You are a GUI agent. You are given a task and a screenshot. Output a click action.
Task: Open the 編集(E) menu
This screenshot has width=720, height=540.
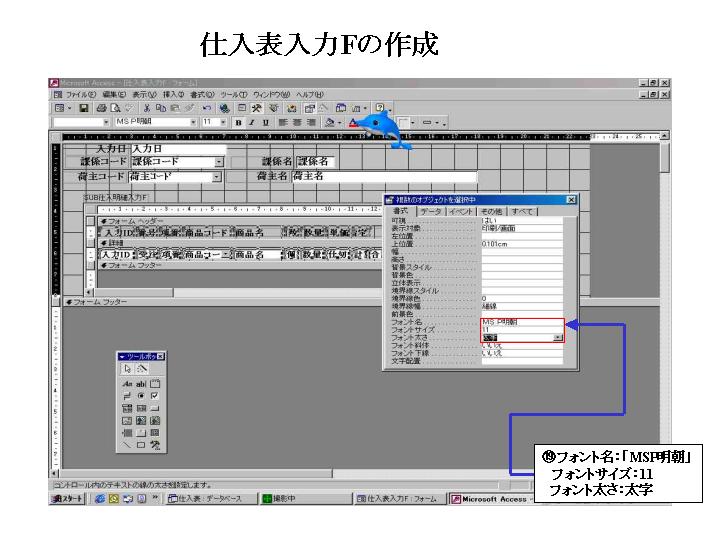tap(114, 95)
